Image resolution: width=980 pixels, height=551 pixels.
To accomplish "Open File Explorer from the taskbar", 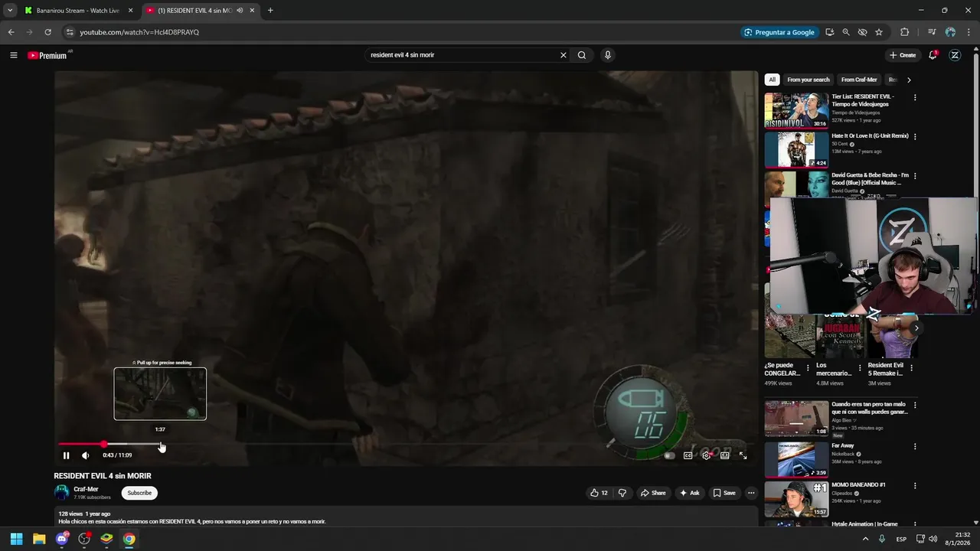I will (39, 539).
